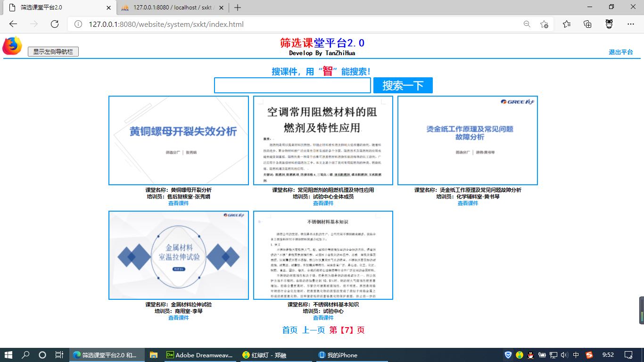Click the 搜索一下 search button
This screenshot has width=644, height=362.
click(403, 85)
